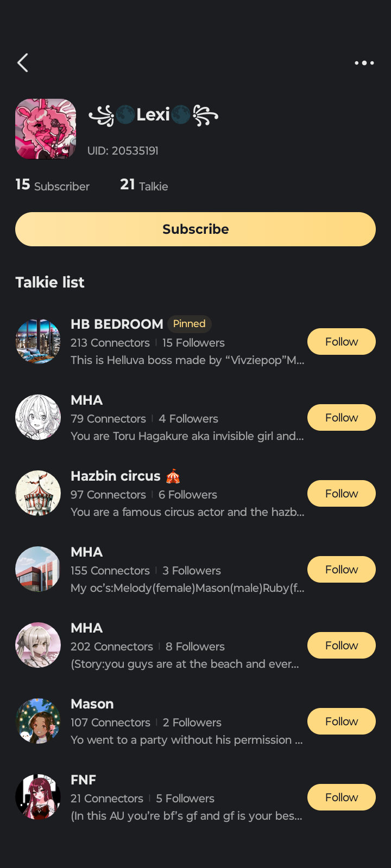391x868 pixels.
Task: View the 21 Talkie count
Action: point(144,186)
